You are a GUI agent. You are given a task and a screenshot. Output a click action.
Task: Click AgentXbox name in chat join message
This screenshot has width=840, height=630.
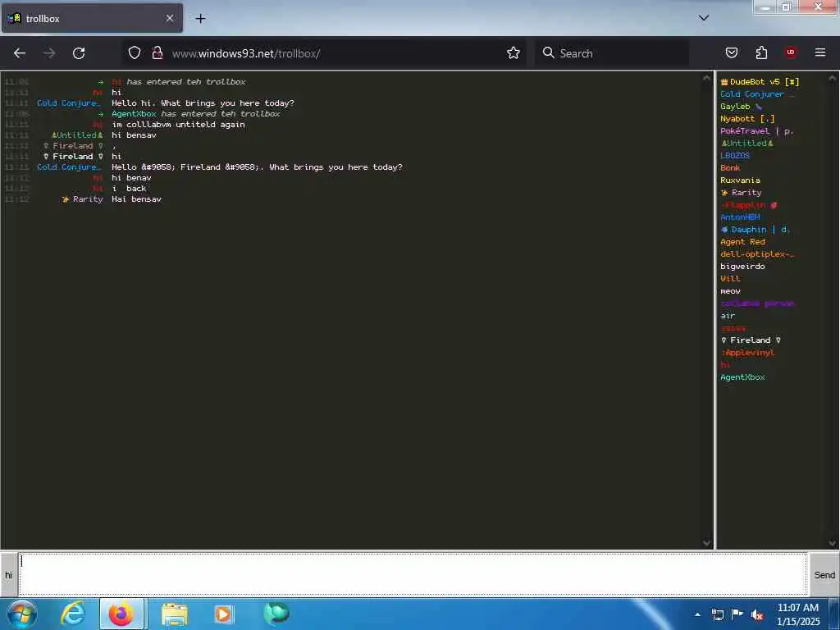[x=134, y=114]
